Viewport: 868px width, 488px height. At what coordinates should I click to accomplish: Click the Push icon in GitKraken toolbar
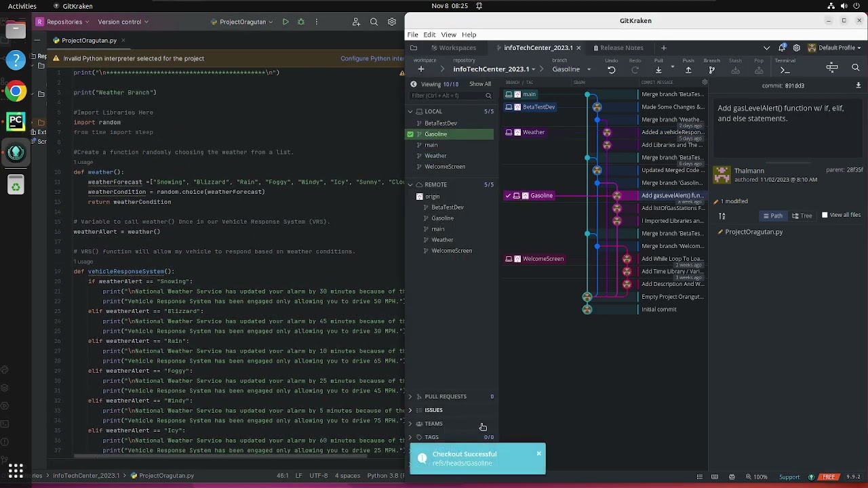[x=688, y=70]
